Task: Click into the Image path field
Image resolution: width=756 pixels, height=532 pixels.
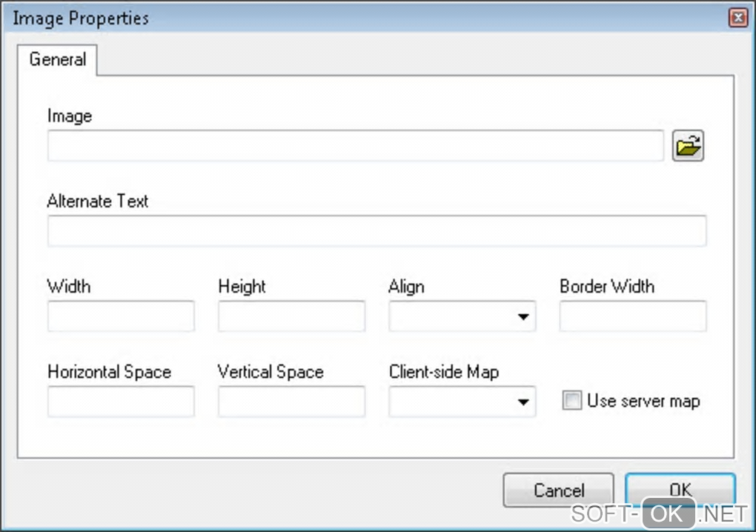Action: coord(355,146)
